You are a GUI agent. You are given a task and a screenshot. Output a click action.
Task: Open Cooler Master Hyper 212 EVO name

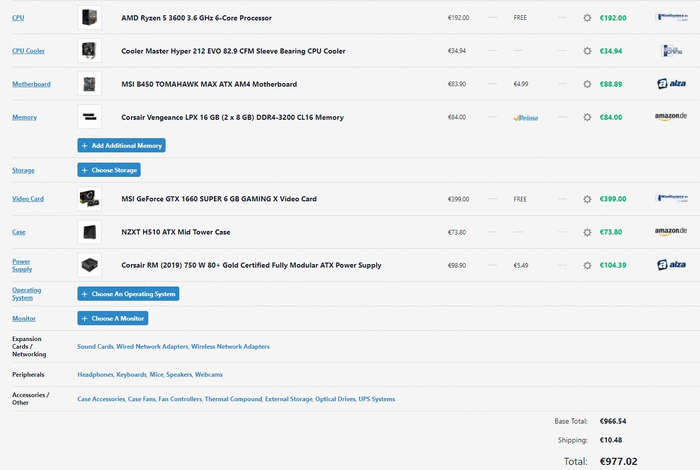pyautogui.click(x=233, y=51)
